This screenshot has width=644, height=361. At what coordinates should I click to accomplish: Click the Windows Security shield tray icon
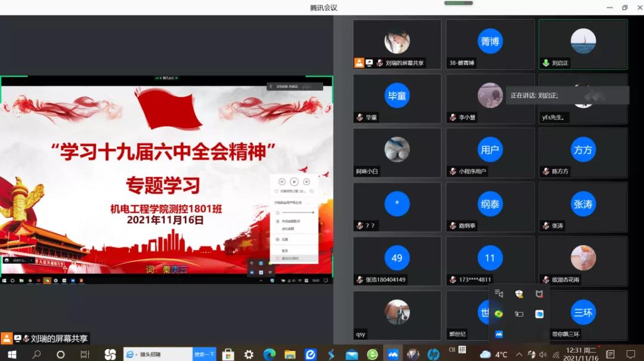point(519,294)
